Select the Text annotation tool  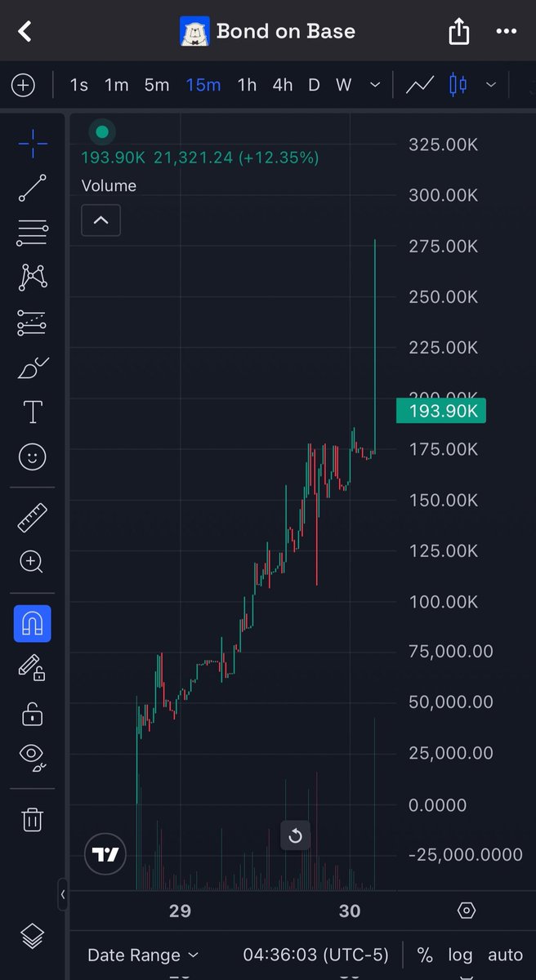(33, 412)
